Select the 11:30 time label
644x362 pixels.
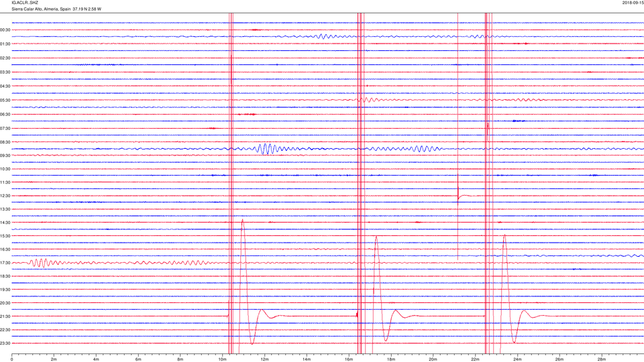click(x=5, y=182)
